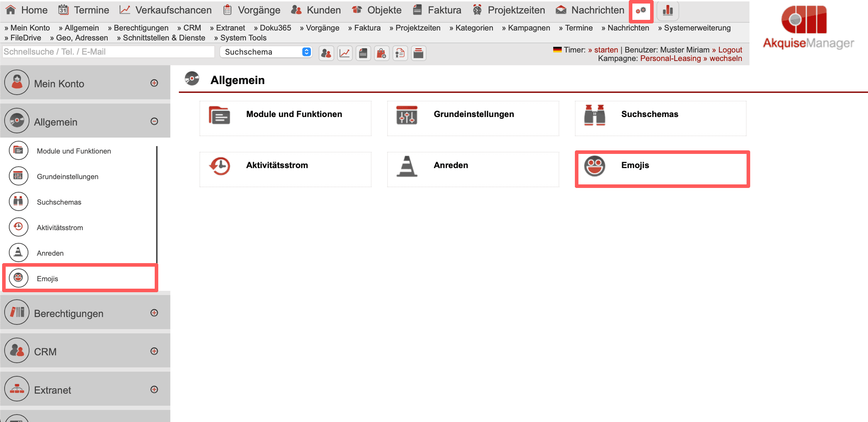Click the customers quick-action toolbar icon

pos(326,53)
